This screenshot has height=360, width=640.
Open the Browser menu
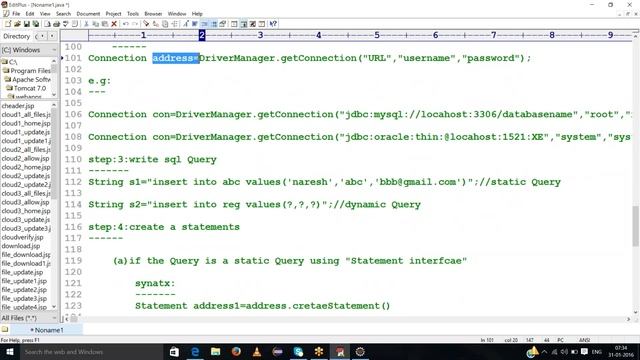click(x=153, y=13)
